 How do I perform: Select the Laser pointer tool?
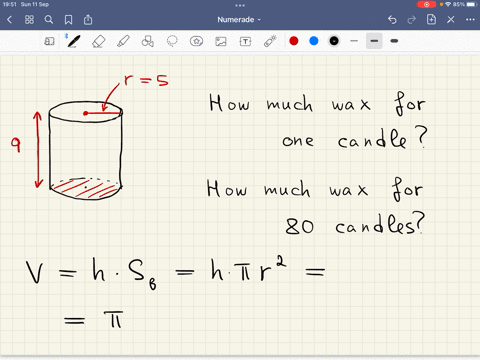coord(270,41)
